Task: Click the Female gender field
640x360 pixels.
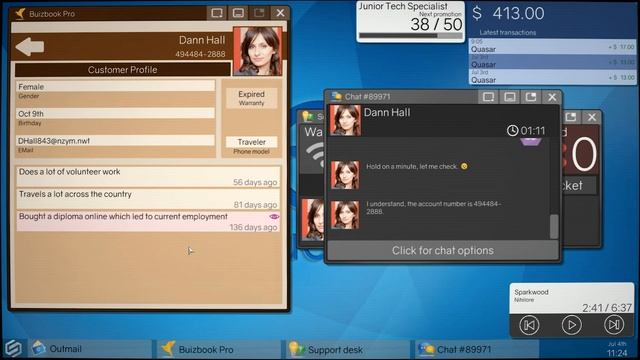Action: pos(115,87)
